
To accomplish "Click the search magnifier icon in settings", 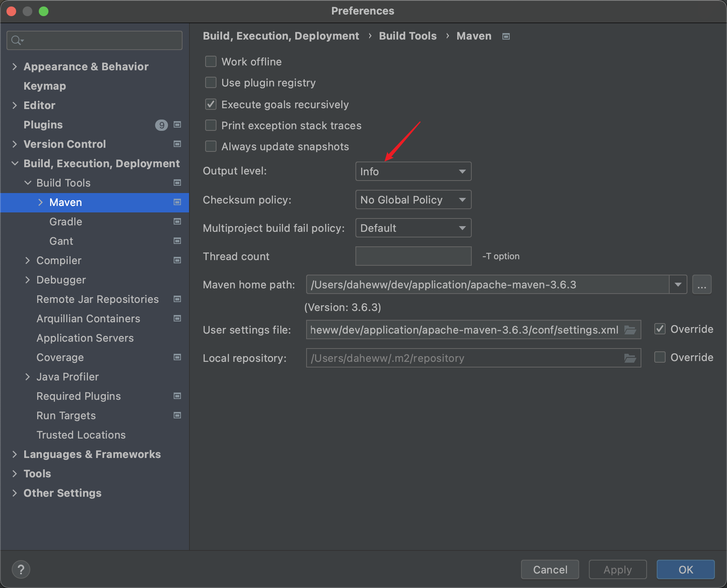I will [17, 40].
